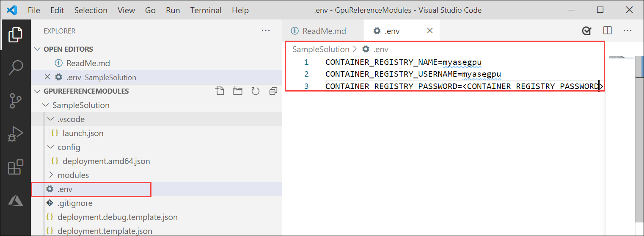This screenshot has width=644, height=236.
Task: Refresh the Explorer file tree
Action: (x=255, y=91)
